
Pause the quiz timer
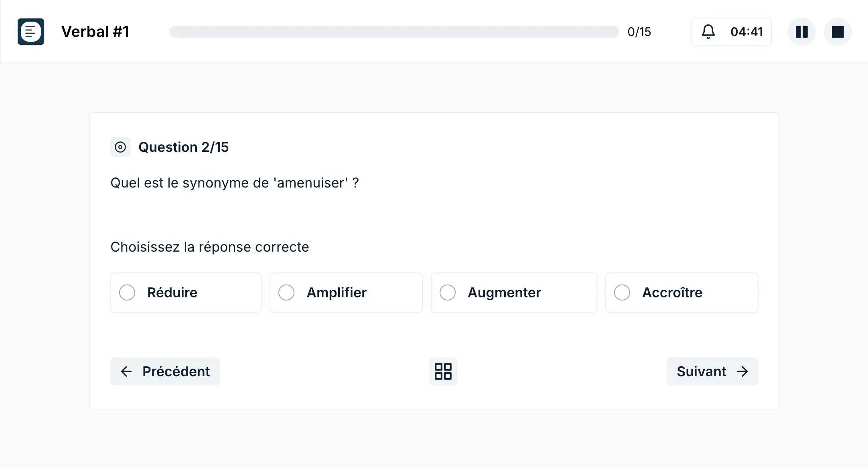[x=801, y=32]
